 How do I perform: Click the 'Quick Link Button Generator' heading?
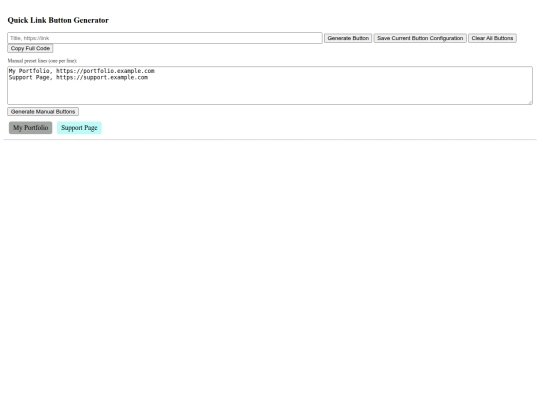58,20
